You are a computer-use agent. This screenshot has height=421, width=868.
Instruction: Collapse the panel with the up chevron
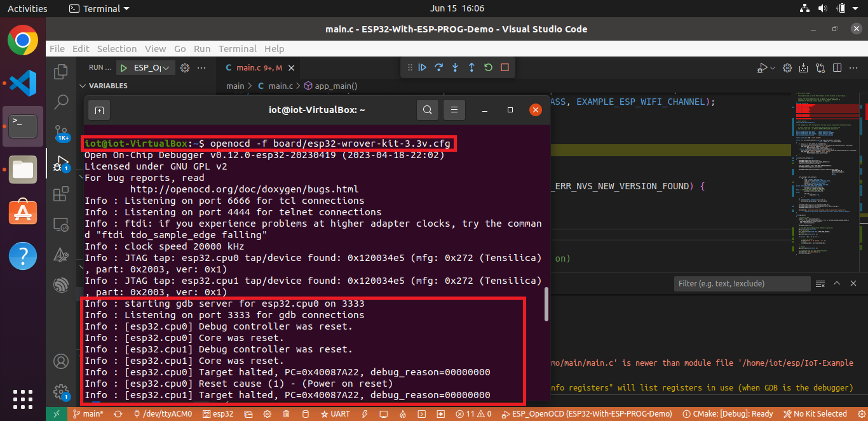837,283
